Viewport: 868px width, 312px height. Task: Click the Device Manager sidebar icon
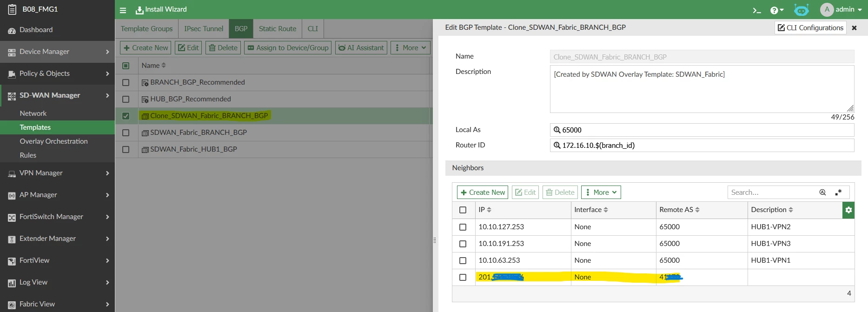(12, 52)
